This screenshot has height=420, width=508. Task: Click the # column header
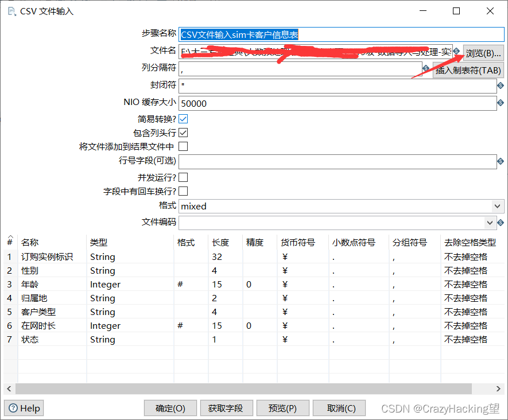coord(10,242)
